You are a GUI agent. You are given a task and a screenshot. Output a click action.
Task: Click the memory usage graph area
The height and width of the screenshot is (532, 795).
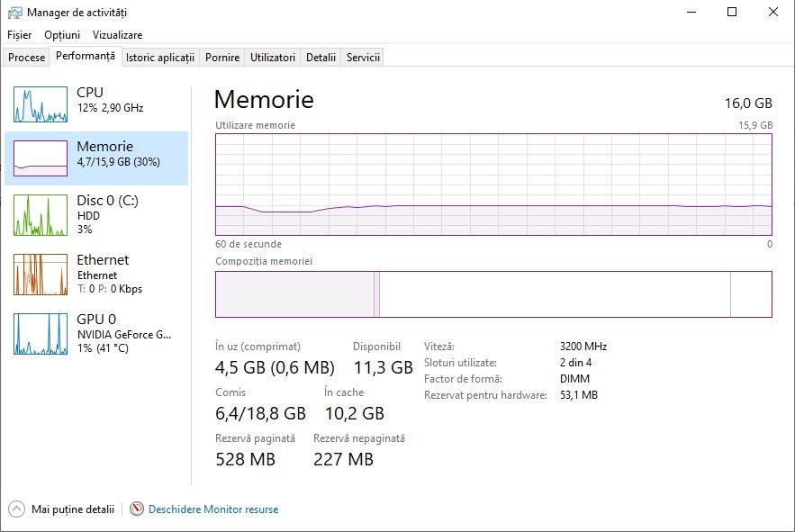tap(493, 185)
